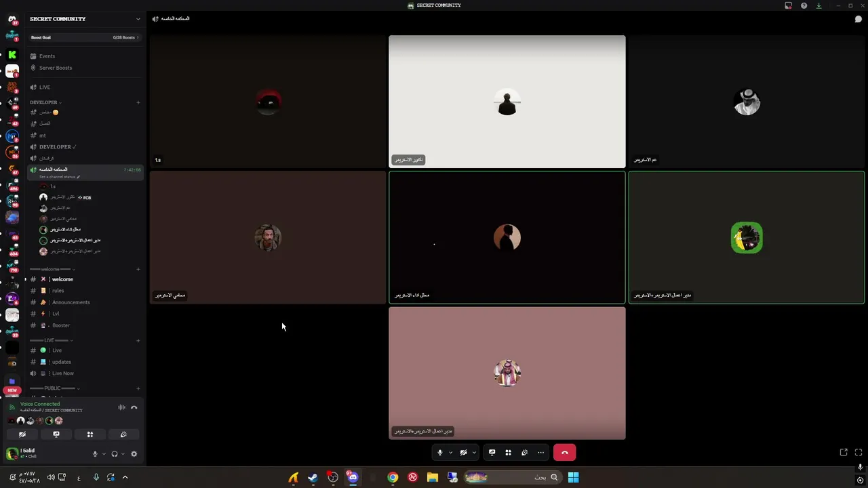Toggle camera in the call toolbar
Image resolution: width=868 pixels, height=488 pixels.
pyautogui.click(x=463, y=452)
